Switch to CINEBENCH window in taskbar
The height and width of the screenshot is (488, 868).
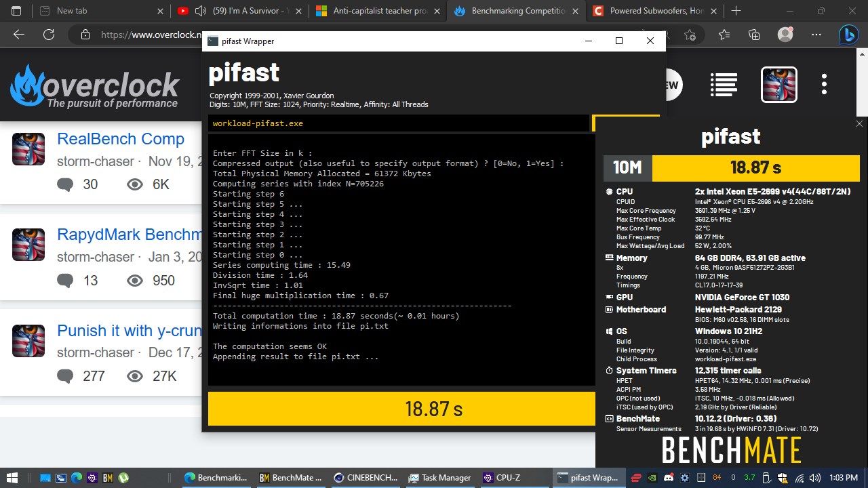tap(365, 478)
